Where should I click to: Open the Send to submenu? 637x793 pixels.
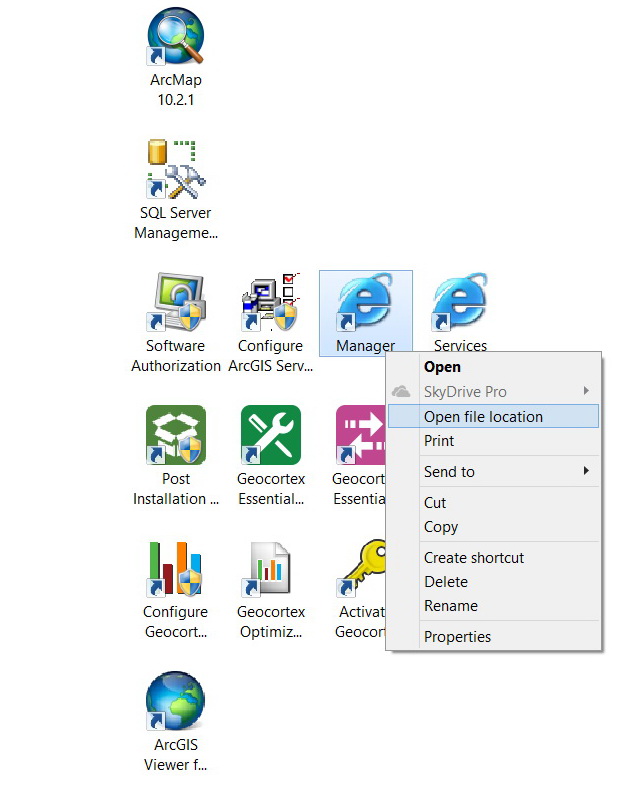click(493, 472)
